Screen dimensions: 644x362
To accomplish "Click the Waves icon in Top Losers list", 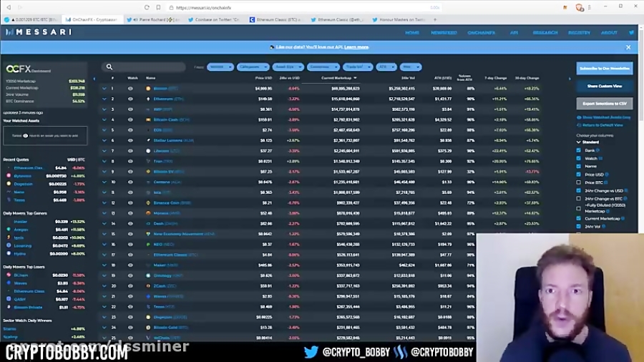I will tap(9, 283).
